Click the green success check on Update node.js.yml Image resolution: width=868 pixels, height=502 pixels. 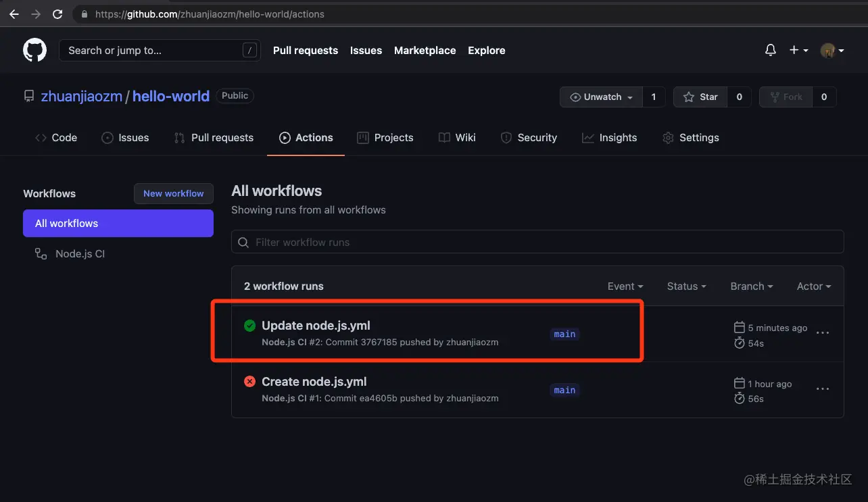point(249,326)
